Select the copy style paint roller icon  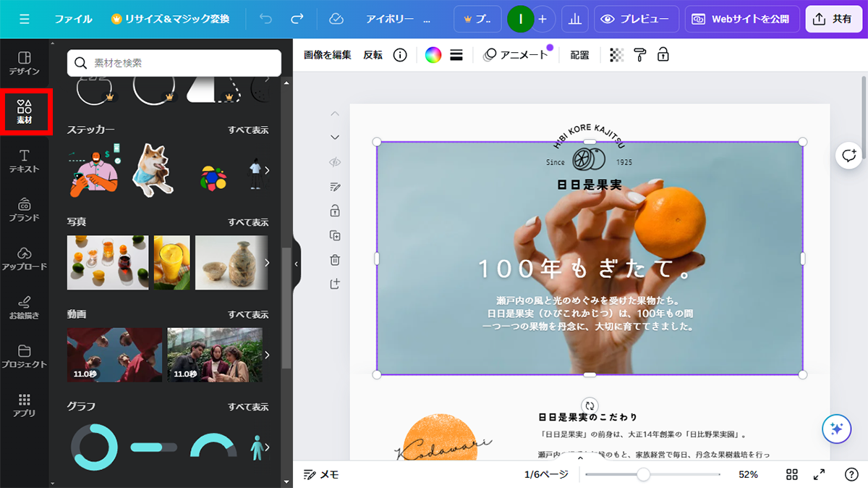click(x=639, y=55)
